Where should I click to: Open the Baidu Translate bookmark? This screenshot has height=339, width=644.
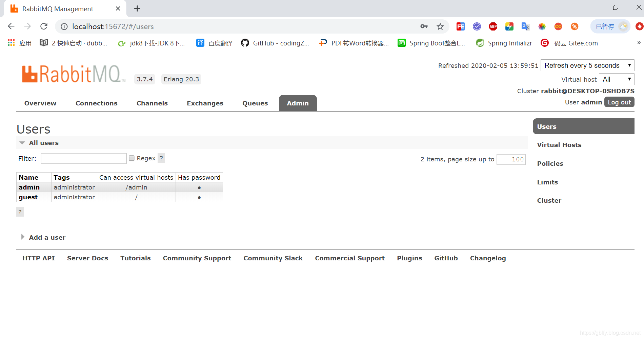click(x=215, y=43)
